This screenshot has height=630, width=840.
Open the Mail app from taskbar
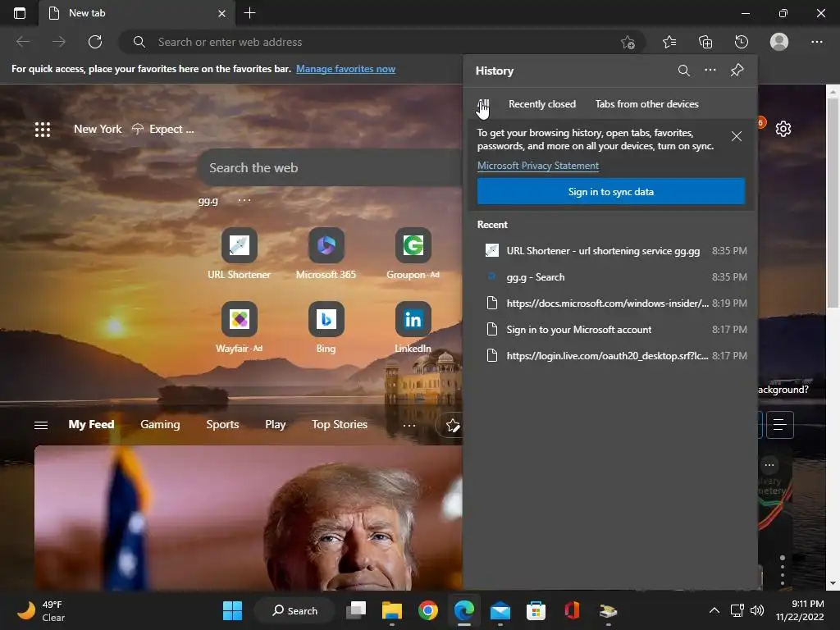tap(500, 610)
